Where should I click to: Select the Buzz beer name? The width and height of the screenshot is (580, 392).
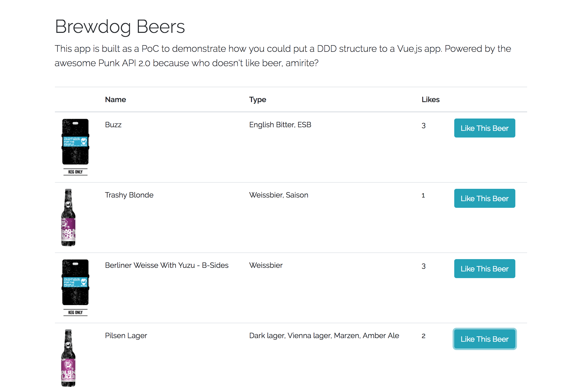(x=113, y=125)
